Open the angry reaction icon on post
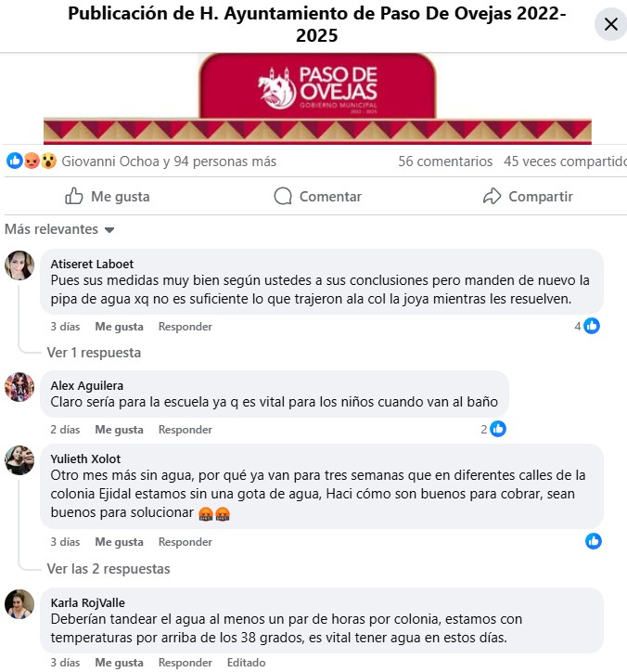627x672 pixels. (32, 162)
